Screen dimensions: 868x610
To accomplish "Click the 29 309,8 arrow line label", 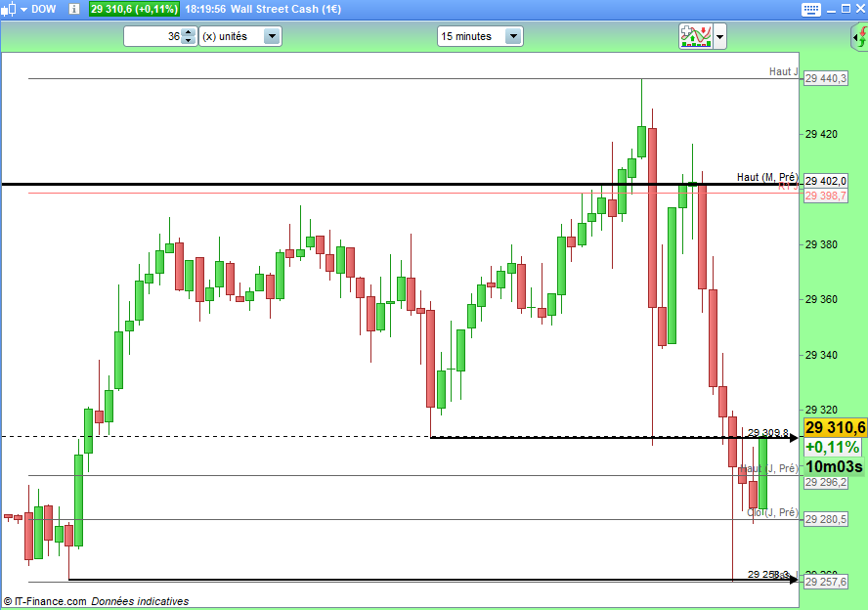I will coord(767,432).
